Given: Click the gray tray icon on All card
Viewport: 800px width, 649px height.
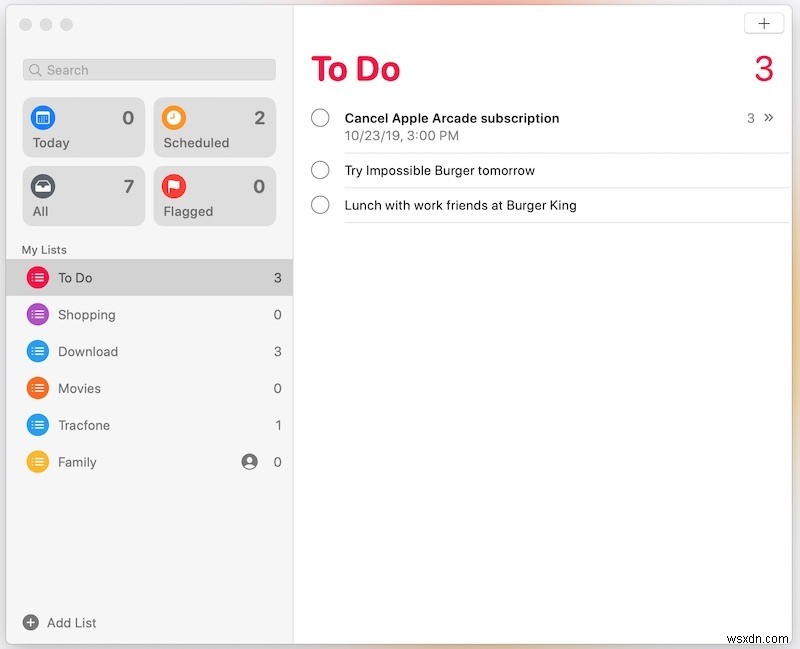Looking at the screenshot, I should click(x=43, y=187).
